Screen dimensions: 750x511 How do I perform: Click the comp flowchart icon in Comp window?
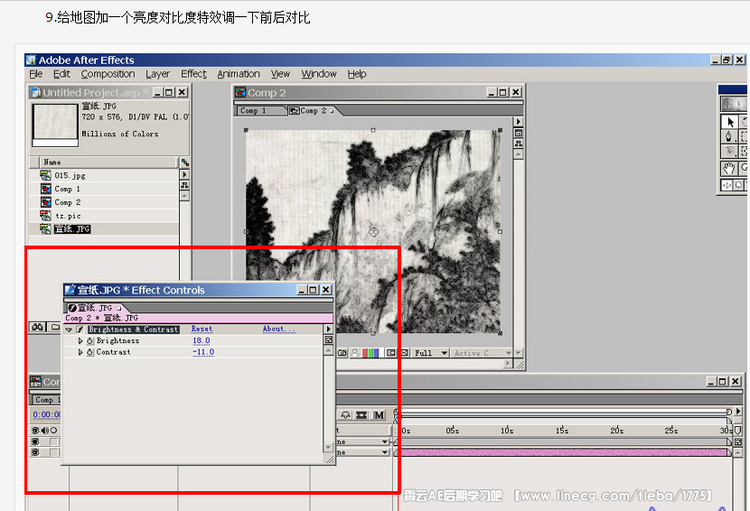point(518,143)
